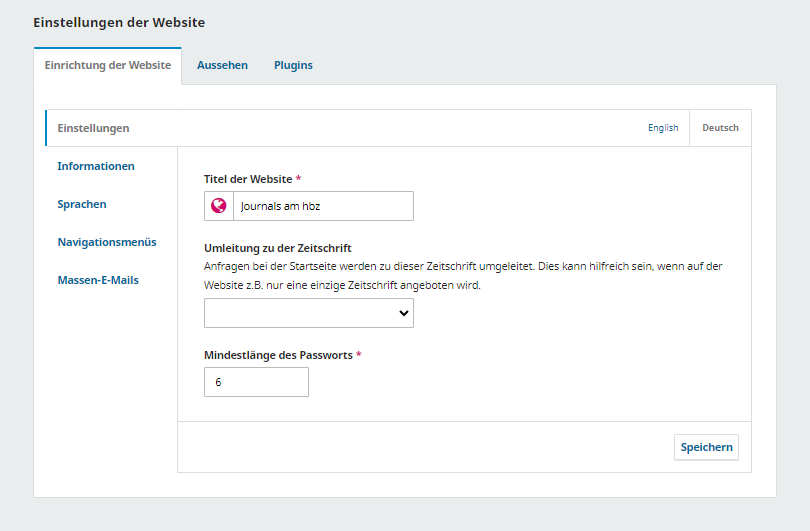Open the Plugins tab
Image resolution: width=810 pixels, height=531 pixels.
coord(293,65)
